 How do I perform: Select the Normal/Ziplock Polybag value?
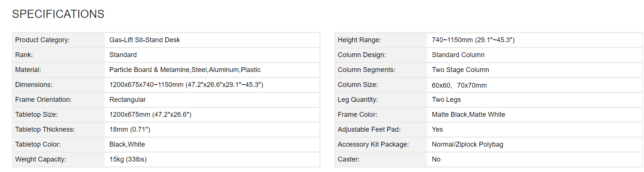coord(467,144)
